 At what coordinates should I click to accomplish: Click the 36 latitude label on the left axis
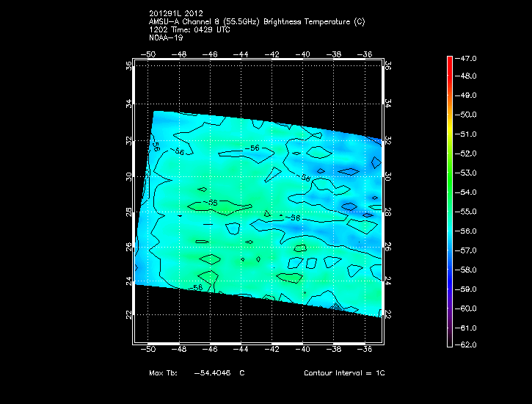coord(128,65)
